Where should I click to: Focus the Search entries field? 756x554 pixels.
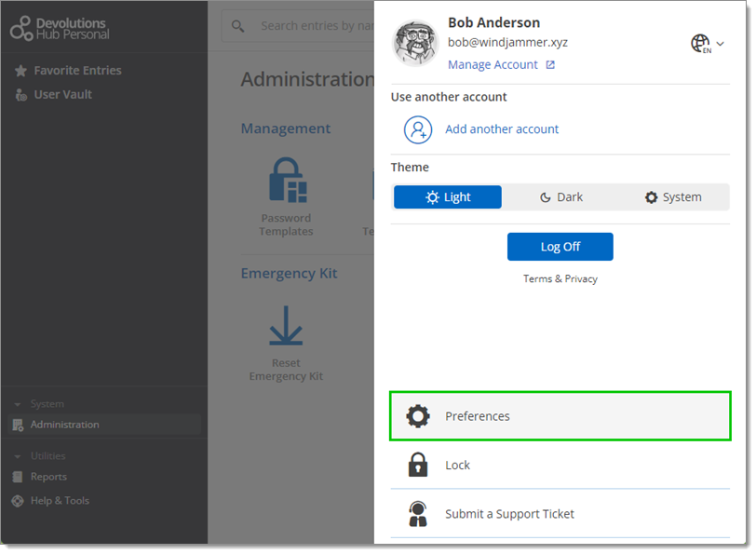298,26
